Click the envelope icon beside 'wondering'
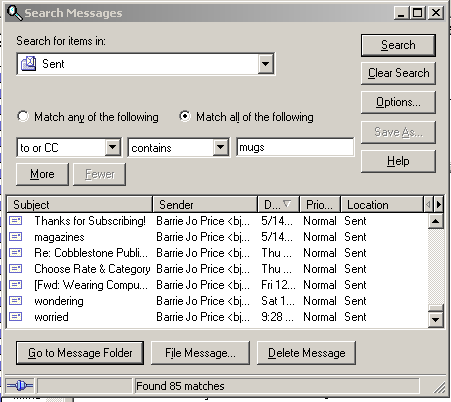The width and height of the screenshot is (451, 402). point(16,301)
